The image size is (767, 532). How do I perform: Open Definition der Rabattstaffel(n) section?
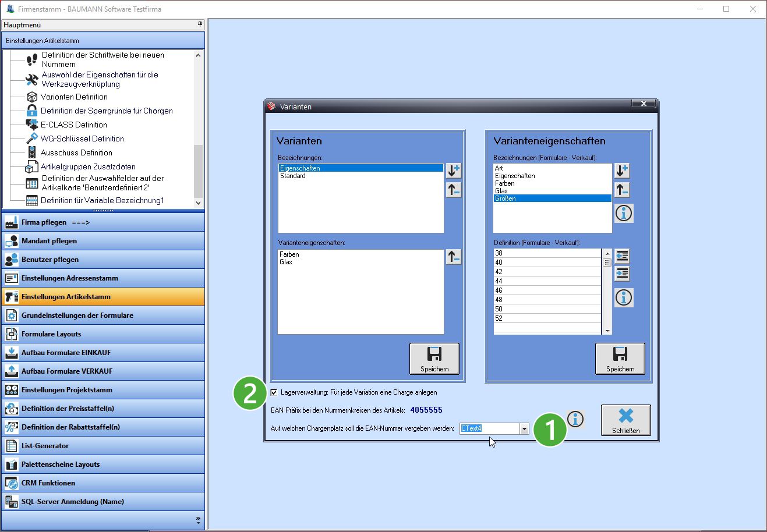click(x=103, y=427)
